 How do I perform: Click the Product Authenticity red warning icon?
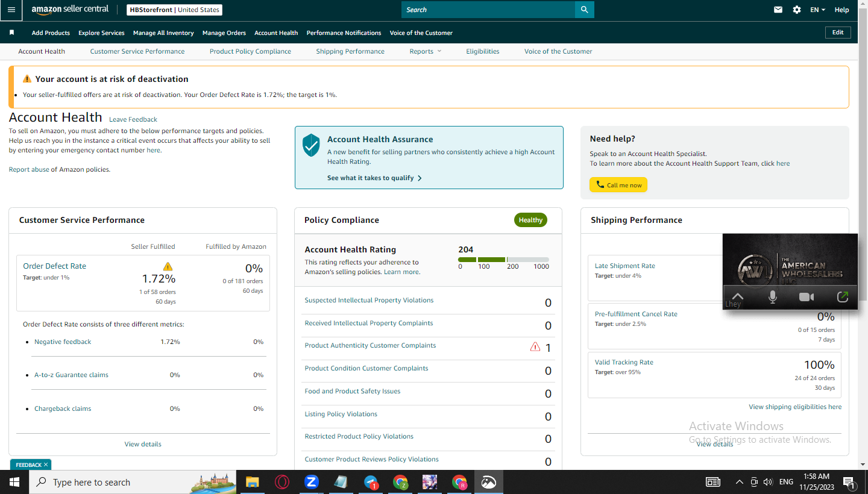[535, 346]
